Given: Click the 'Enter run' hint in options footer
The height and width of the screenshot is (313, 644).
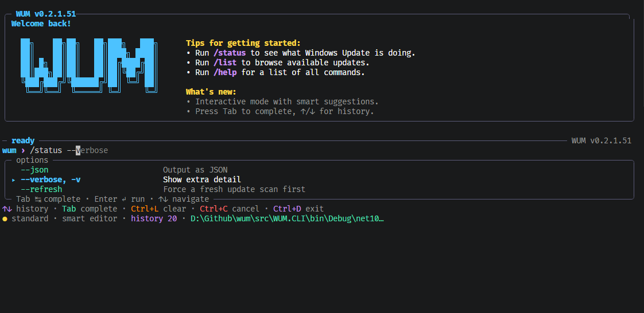Looking at the screenshot, I should click(x=119, y=199).
